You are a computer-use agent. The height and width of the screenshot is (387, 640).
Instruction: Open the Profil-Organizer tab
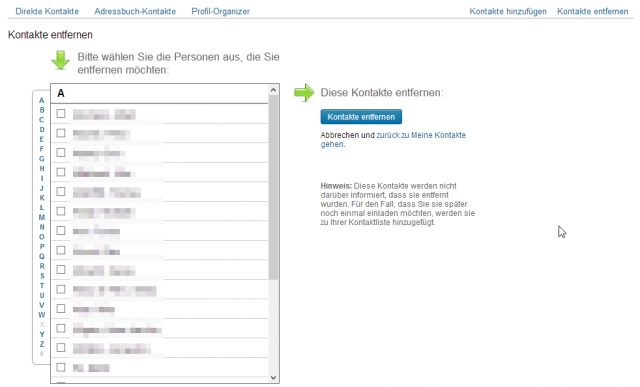pos(220,11)
